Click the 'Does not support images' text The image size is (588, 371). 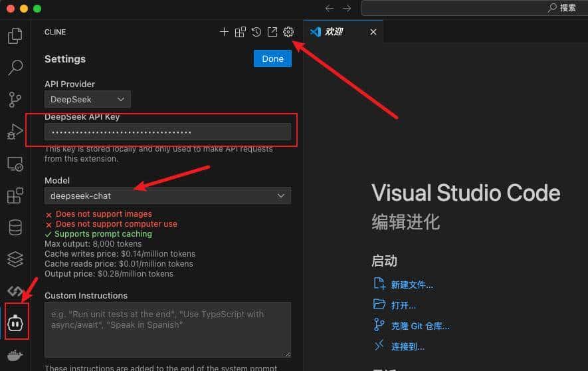coord(104,214)
